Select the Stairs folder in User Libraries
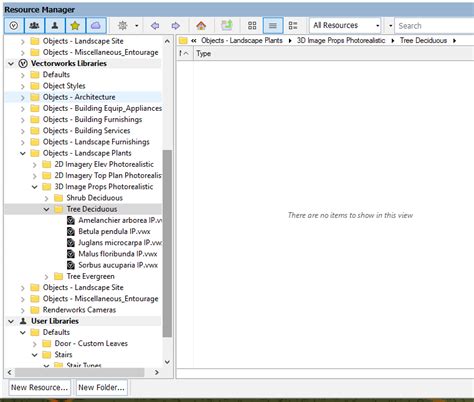474x402 pixels. pyautogui.click(x=63, y=355)
